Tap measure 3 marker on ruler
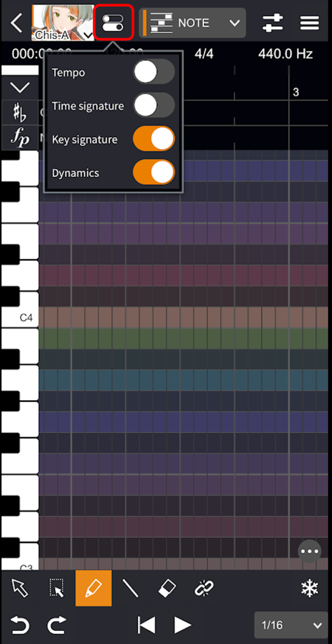The image size is (332, 644). pos(296,92)
